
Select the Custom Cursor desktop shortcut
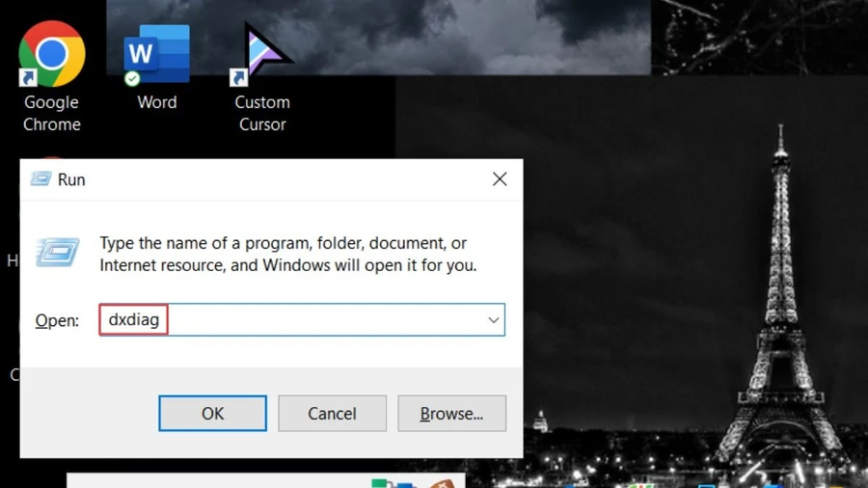coord(261,54)
